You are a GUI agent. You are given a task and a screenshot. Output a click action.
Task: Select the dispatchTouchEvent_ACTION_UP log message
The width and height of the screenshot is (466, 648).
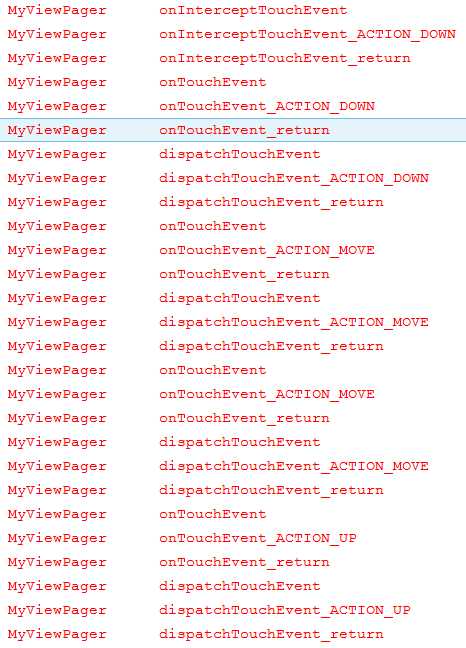click(285, 610)
